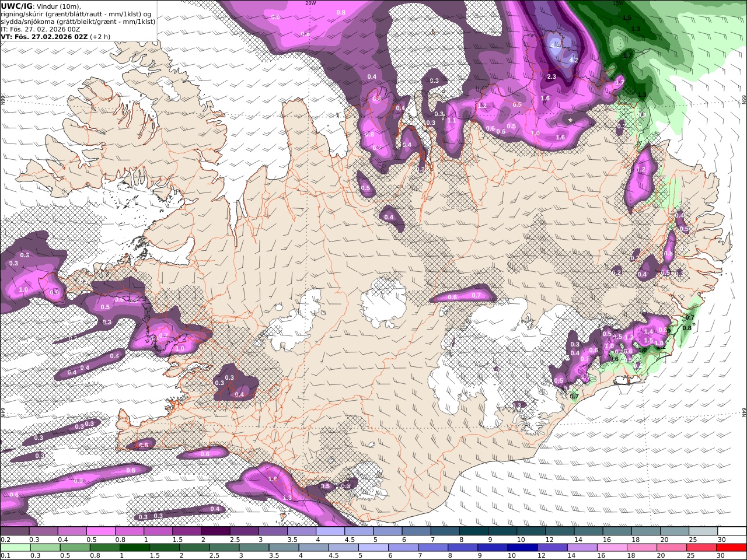The image size is (747, 560).
Task: Click the rain legend swatch between 0.3 and 0.5
Action: click(45, 548)
